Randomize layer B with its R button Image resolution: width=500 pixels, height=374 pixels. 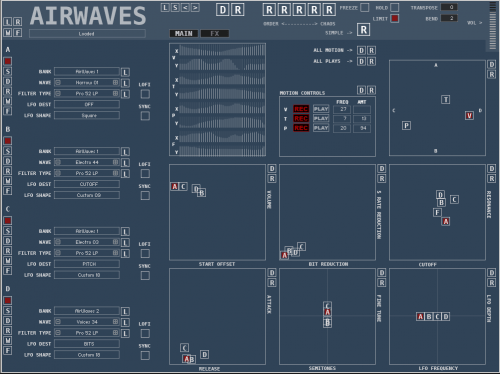(x=8, y=171)
